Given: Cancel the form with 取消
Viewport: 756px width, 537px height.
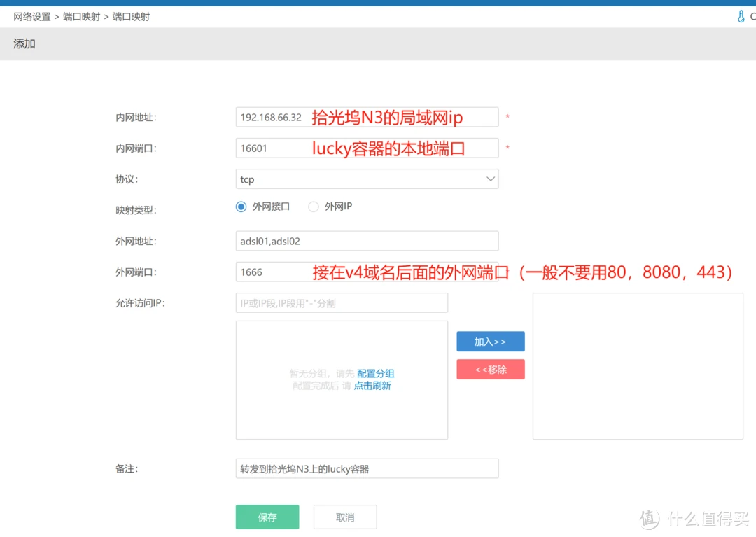Looking at the screenshot, I should click(x=345, y=517).
